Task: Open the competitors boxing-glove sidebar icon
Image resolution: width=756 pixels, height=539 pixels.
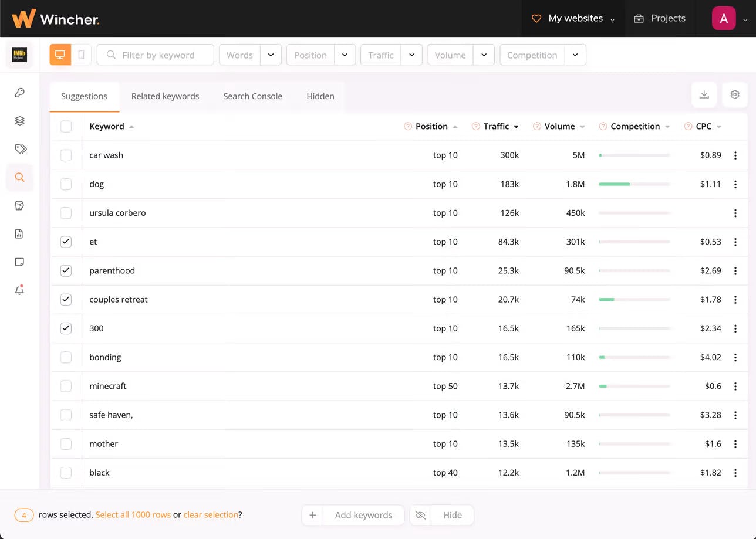Action: click(x=19, y=205)
